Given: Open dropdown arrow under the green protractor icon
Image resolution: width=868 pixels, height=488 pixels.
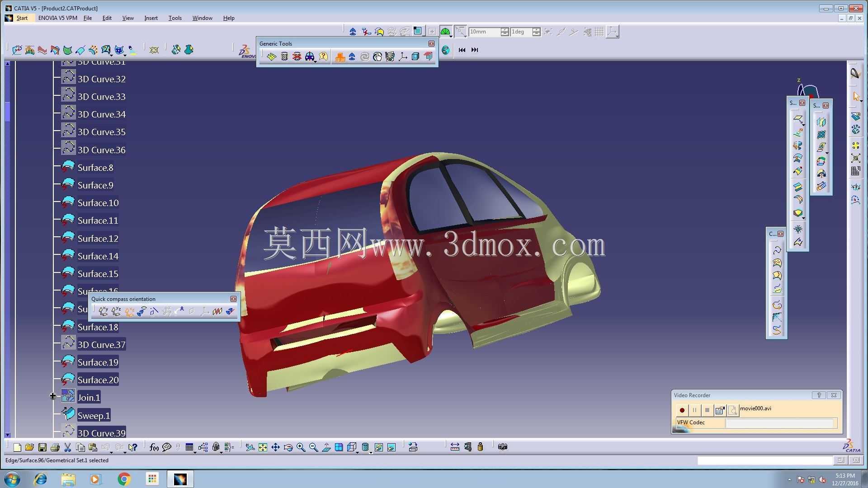Looking at the screenshot, I should pos(451,36).
